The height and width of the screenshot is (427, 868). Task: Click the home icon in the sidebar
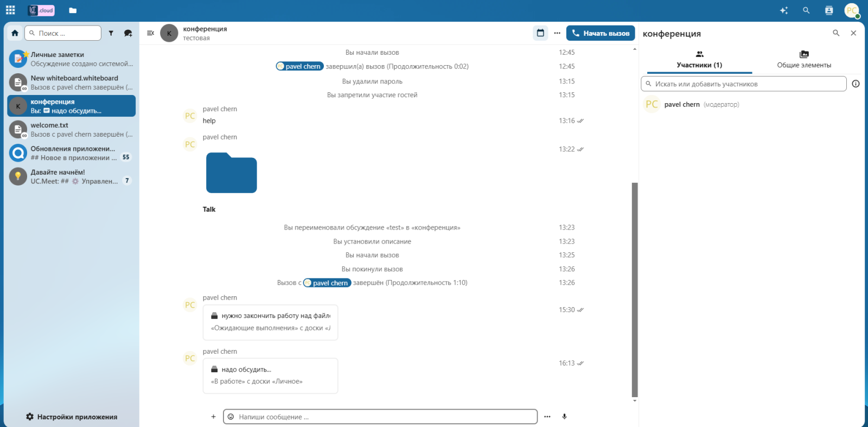(x=15, y=33)
